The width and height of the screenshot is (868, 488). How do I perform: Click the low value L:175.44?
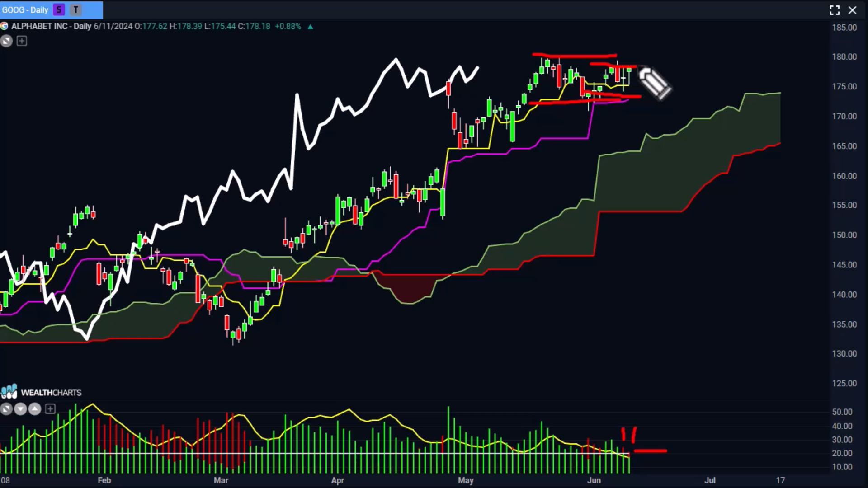pyautogui.click(x=220, y=26)
